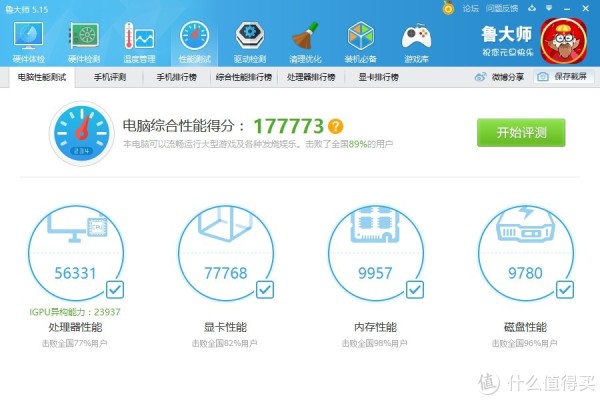
Task: Open the 硬件体检 hardware checkup icon
Action: pyautogui.click(x=28, y=42)
